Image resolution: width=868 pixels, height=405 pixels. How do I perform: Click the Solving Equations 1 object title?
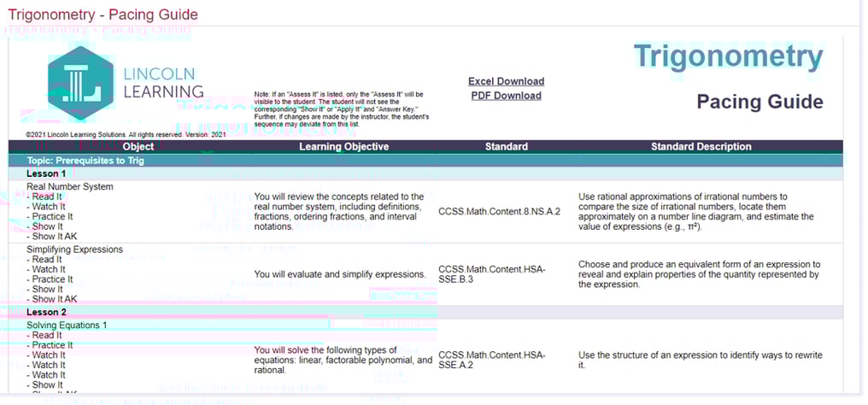69,326
